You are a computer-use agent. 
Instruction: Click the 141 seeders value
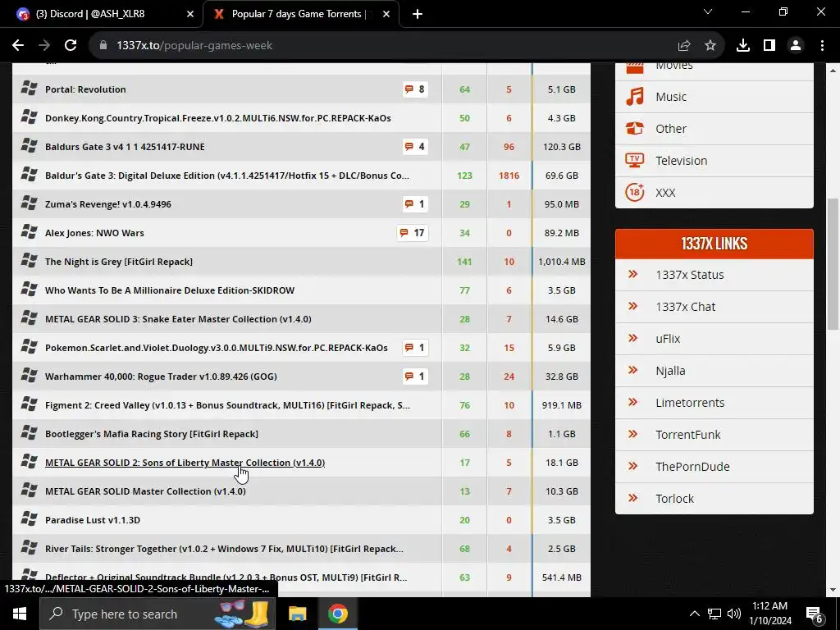point(464,262)
